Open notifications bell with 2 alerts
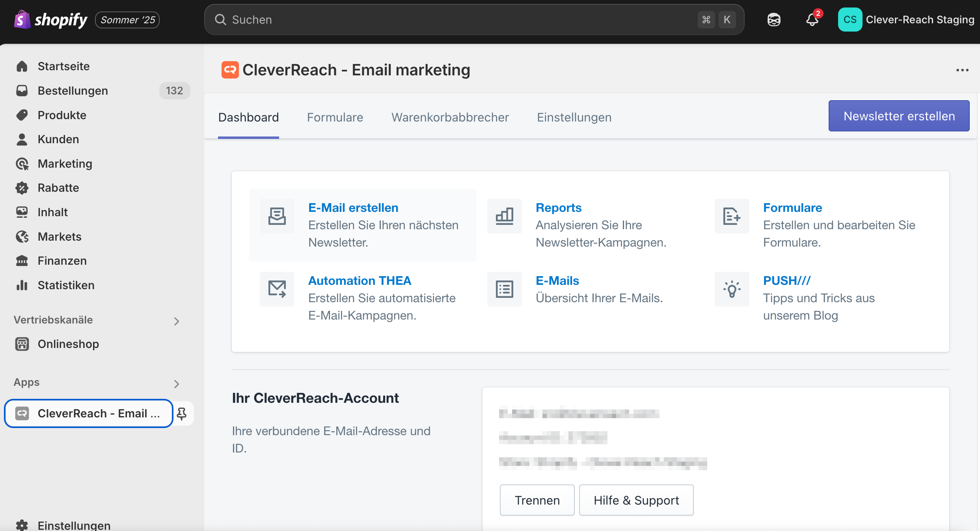 (812, 19)
